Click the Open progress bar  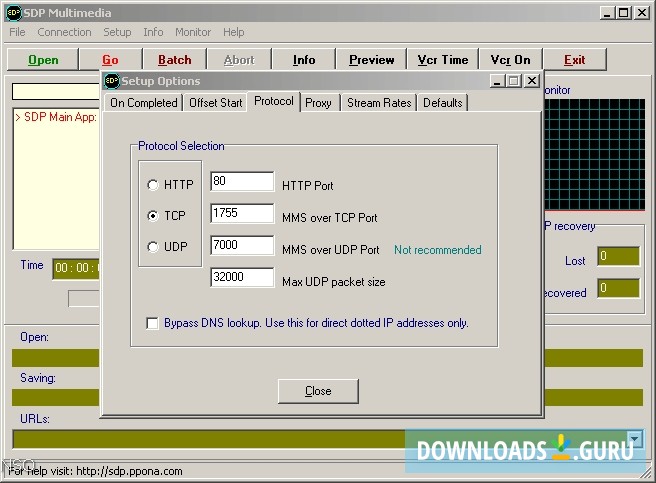coord(327,358)
